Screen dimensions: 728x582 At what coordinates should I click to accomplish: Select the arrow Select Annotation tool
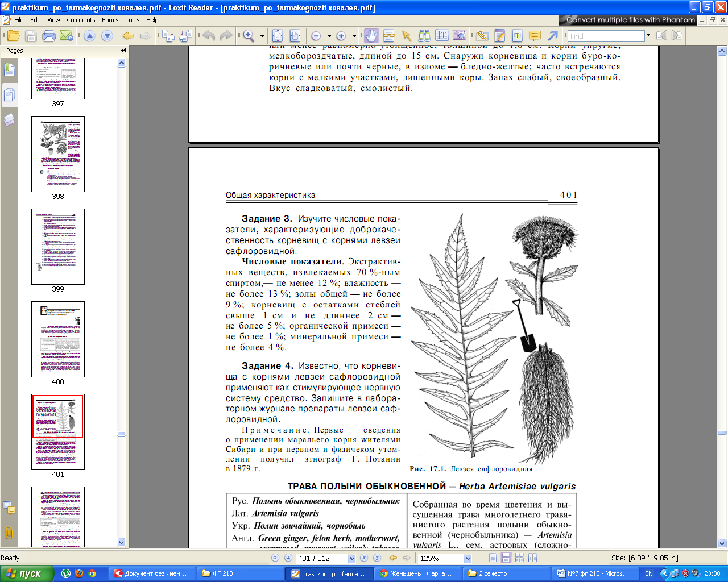(406, 36)
